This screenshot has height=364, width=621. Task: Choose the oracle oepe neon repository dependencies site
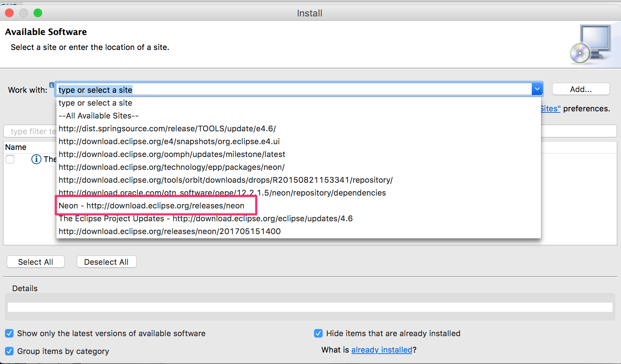(x=298, y=193)
